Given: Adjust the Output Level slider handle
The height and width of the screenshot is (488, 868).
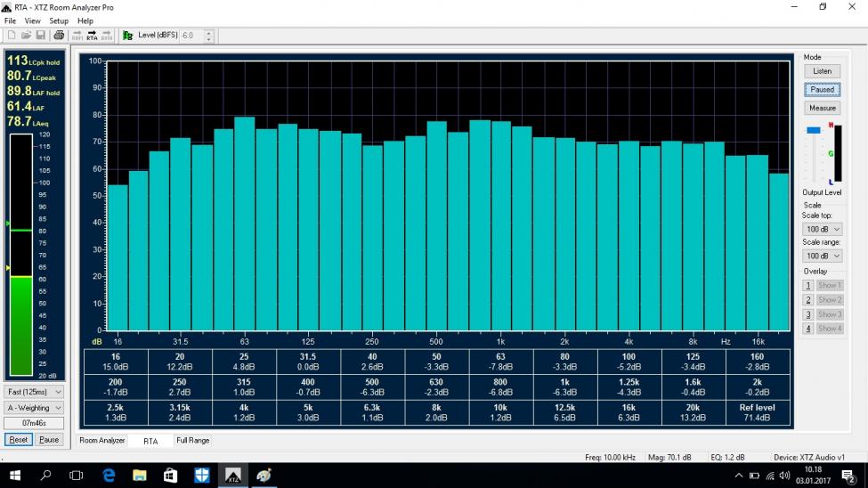Looking at the screenshot, I should point(813,130).
